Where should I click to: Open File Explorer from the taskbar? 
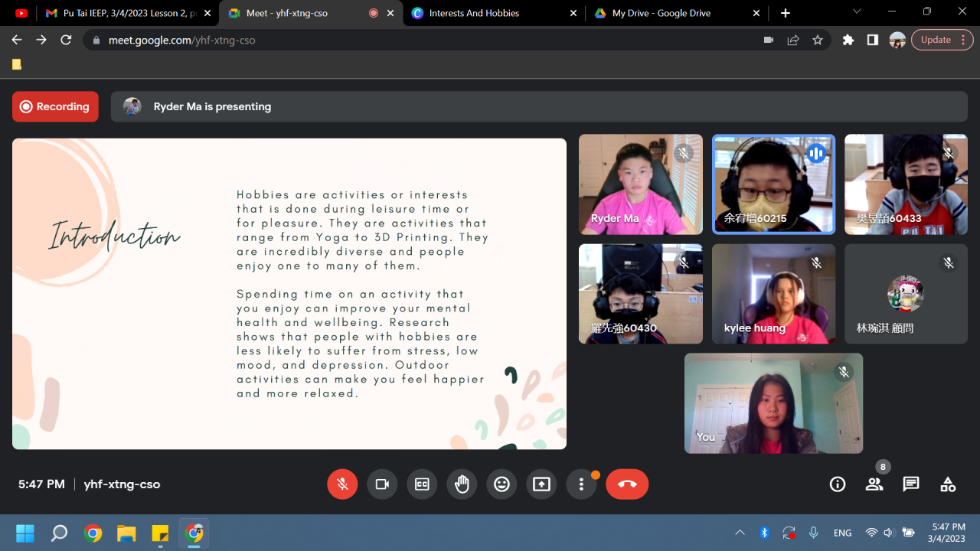126,533
